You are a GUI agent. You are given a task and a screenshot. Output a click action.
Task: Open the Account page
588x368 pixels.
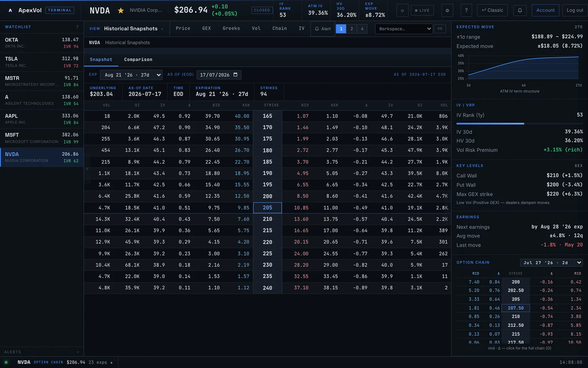coord(546,11)
